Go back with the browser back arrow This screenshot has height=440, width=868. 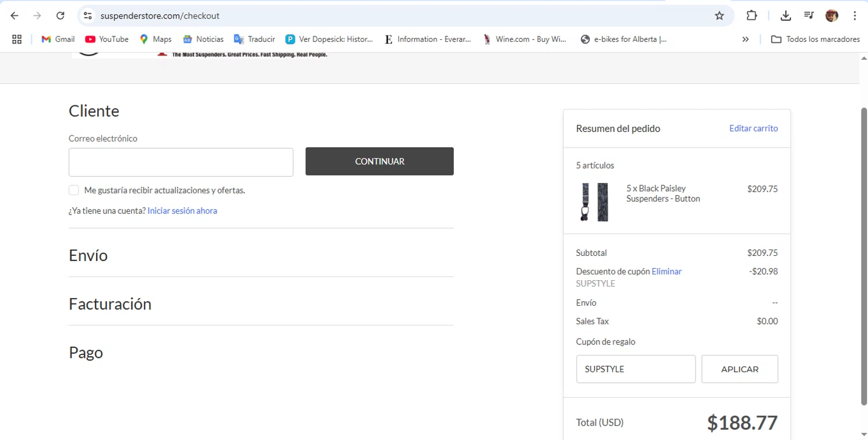[x=15, y=16]
